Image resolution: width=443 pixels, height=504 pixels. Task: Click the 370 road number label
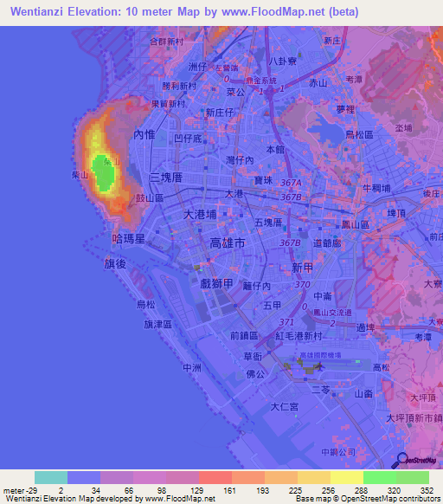tap(302, 284)
